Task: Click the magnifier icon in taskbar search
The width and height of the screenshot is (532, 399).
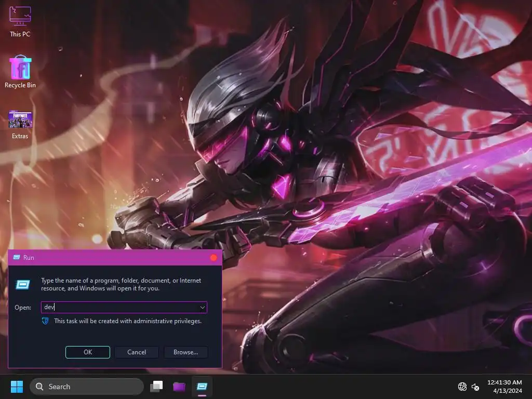Action: 39,387
